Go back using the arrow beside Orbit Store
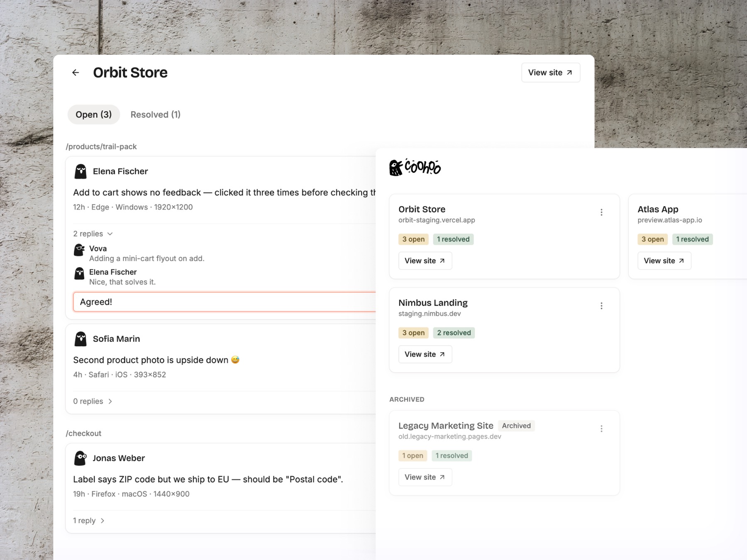 pos(76,73)
